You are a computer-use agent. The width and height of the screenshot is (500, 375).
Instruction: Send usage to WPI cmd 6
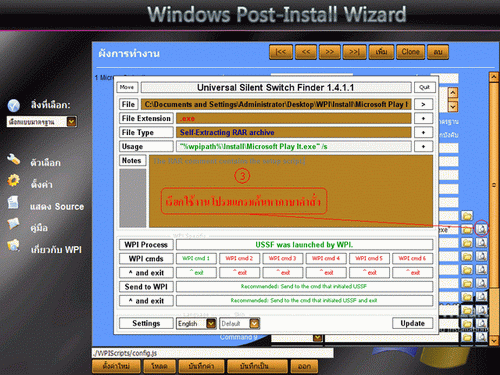click(413, 258)
